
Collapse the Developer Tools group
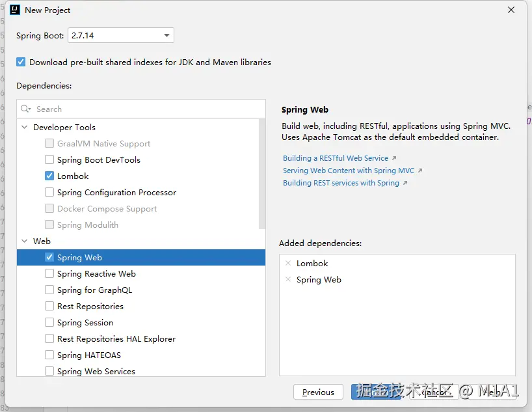tap(25, 127)
